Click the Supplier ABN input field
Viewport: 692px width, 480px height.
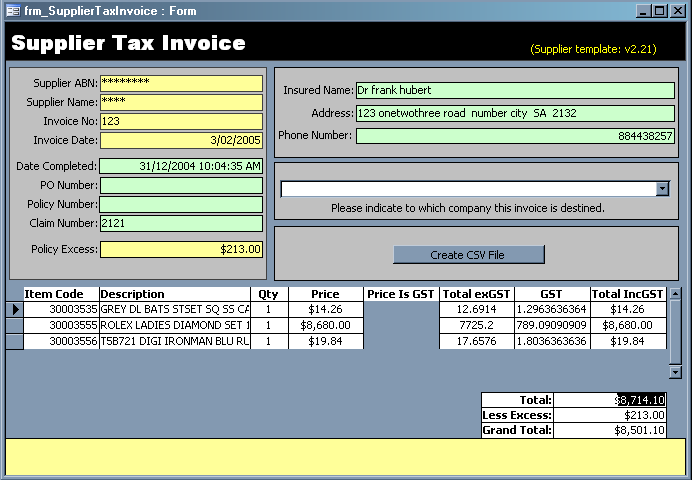(x=181, y=83)
